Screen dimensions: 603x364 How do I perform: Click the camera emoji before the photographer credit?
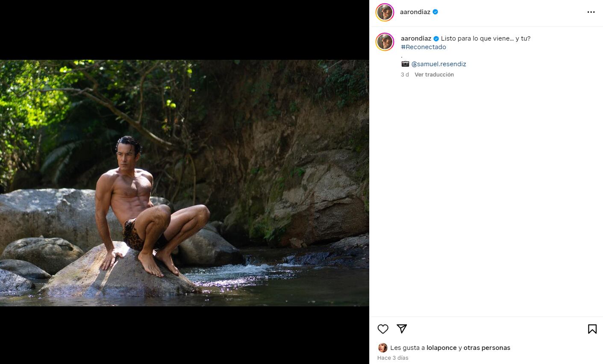pyautogui.click(x=405, y=64)
